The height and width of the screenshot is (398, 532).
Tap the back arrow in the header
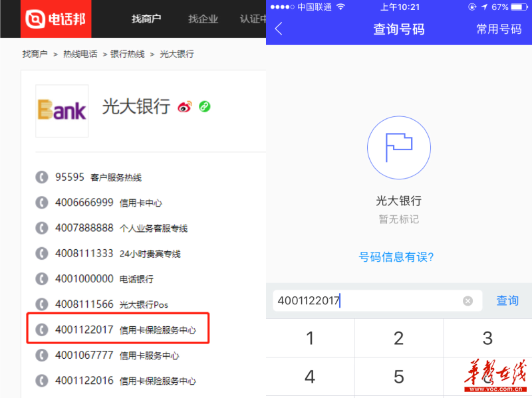[x=279, y=29]
